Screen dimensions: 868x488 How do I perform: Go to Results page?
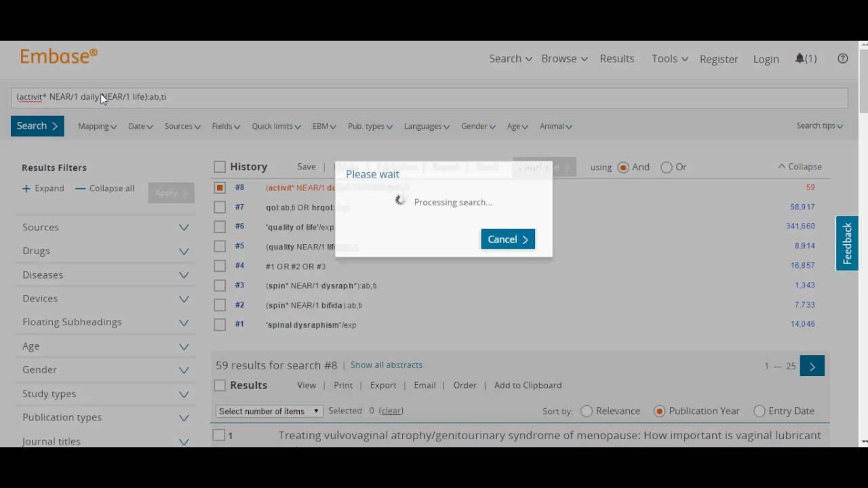point(617,58)
